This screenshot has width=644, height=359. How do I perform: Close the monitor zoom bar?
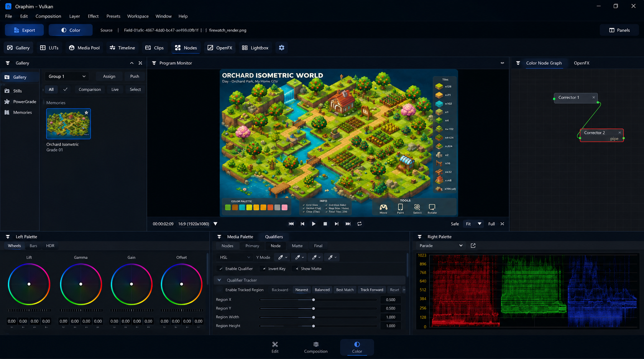(502, 224)
